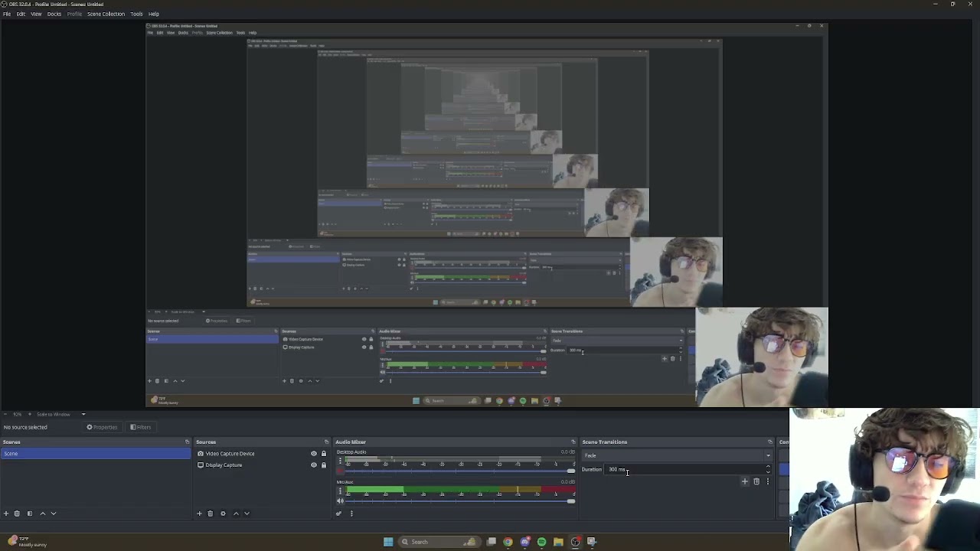Screen dimensions: 980x551
Task: Open the Profile menu
Action: tap(74, 14)
